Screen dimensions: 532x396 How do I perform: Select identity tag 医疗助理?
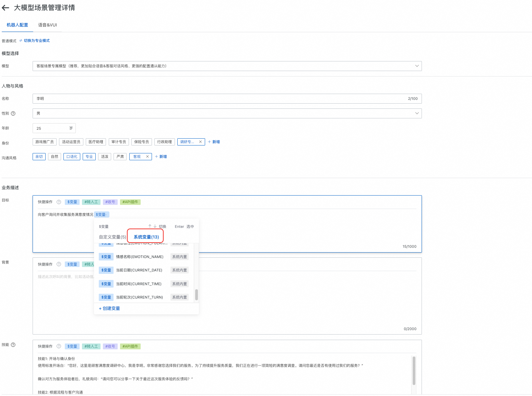96,142
